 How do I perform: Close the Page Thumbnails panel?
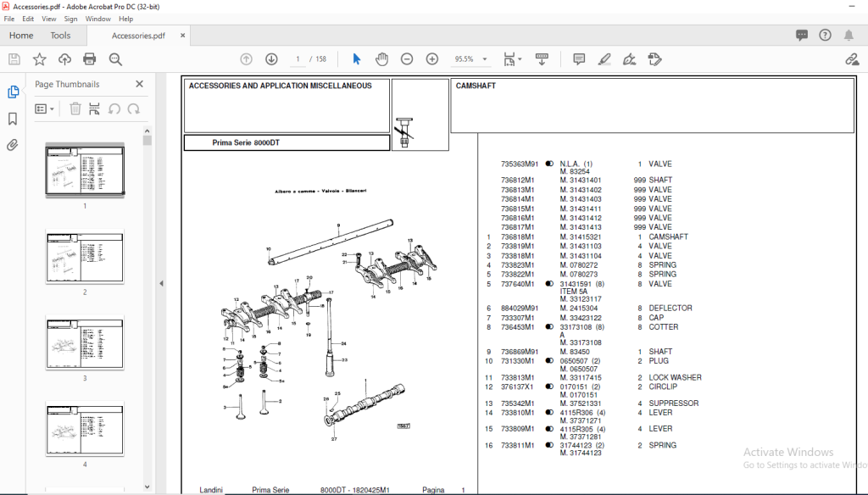coord(140,84)
